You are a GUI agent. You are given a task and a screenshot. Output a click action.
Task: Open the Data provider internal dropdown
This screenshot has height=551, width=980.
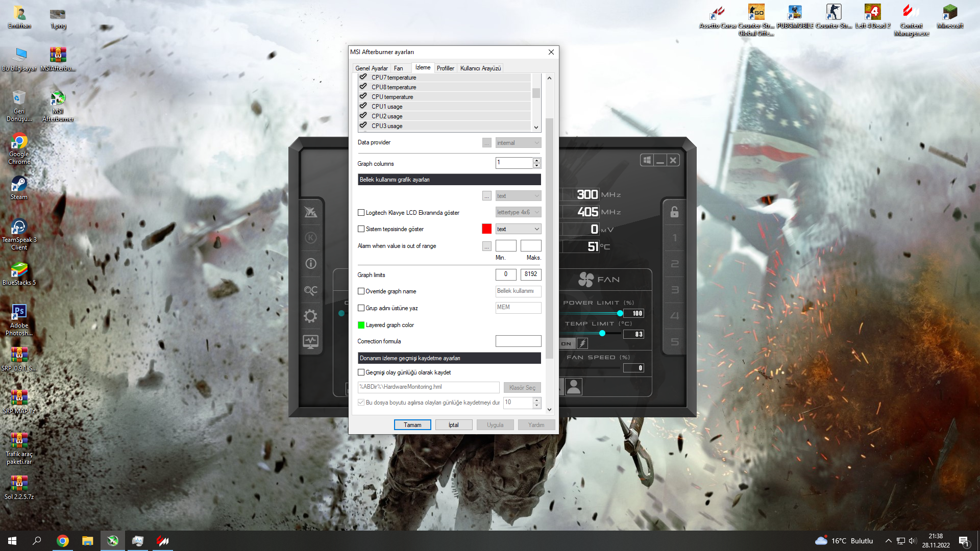click(x=518, y=143)
